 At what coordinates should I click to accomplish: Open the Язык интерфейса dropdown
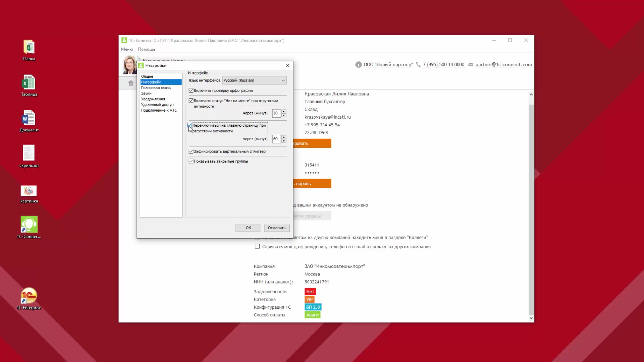pos(254,80)
